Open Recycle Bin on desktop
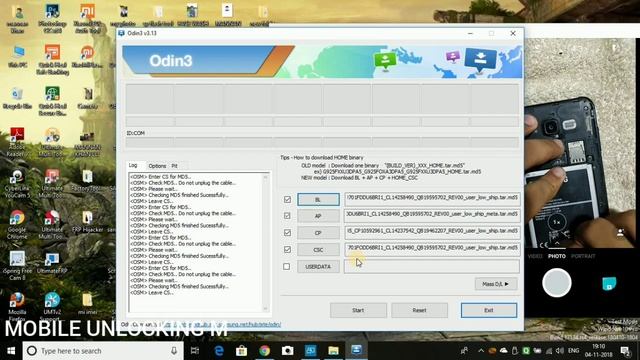Image resolution: width=640 pixels, height=360 pixels. point(17,99)
